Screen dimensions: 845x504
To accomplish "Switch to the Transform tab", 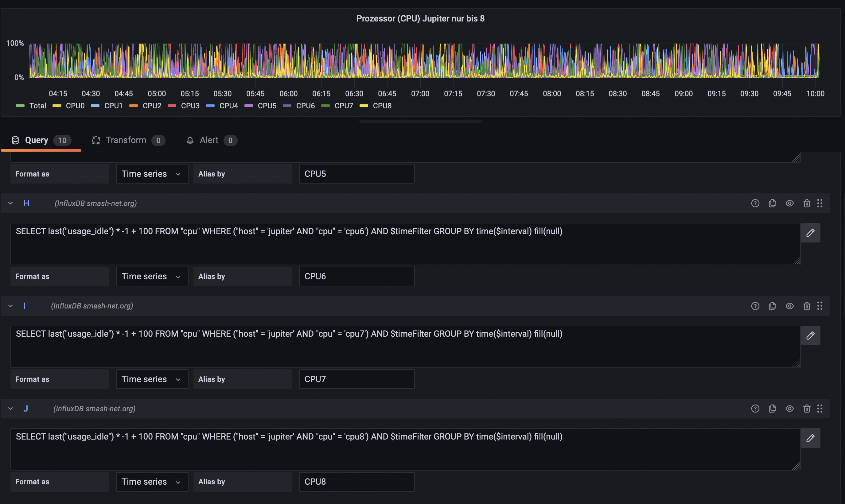I will pos(125,140).
